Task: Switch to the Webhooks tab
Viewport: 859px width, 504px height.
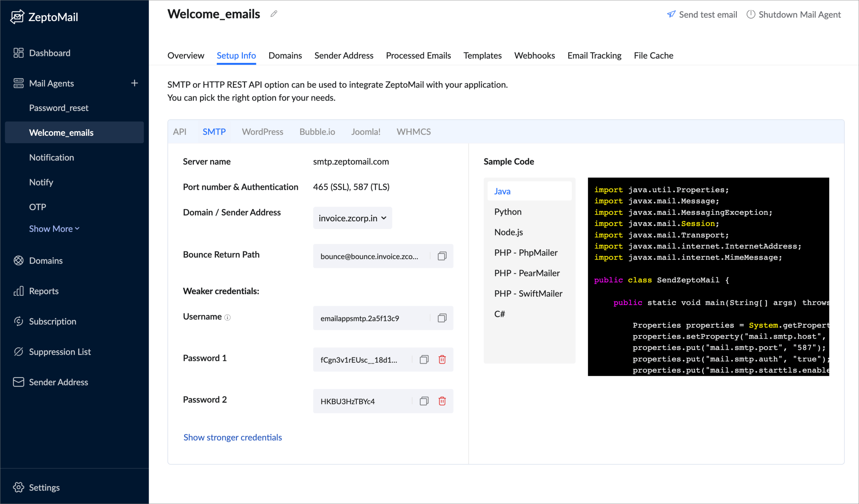Action: 535,55
